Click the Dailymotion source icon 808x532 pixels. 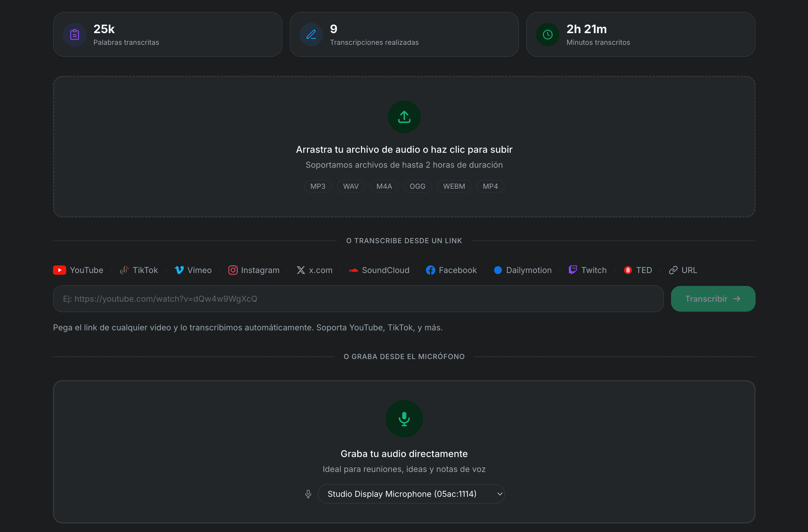coord(523,270)
